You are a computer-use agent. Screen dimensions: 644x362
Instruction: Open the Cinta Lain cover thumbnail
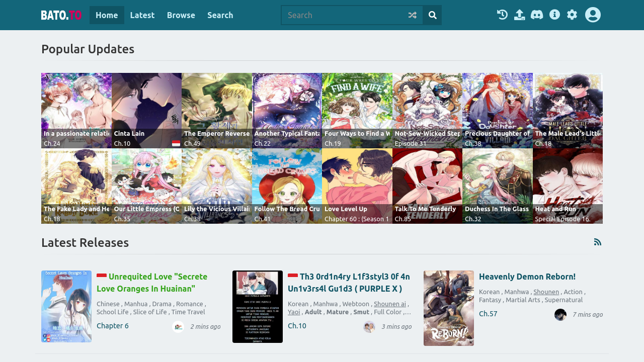[146, 111]
